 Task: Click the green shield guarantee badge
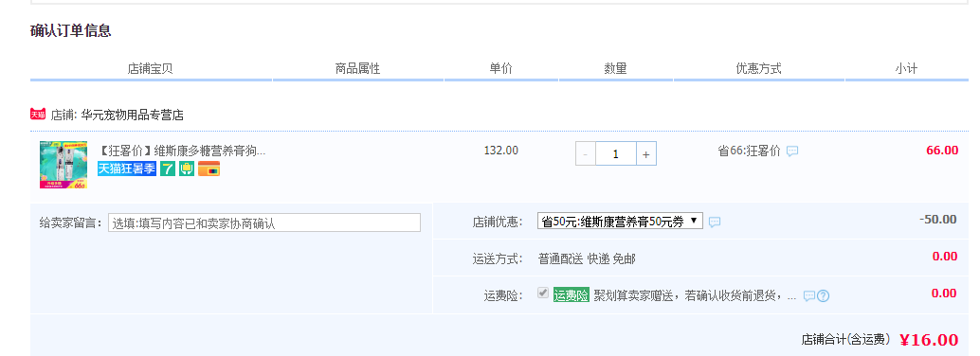click(x=187, y=169)
